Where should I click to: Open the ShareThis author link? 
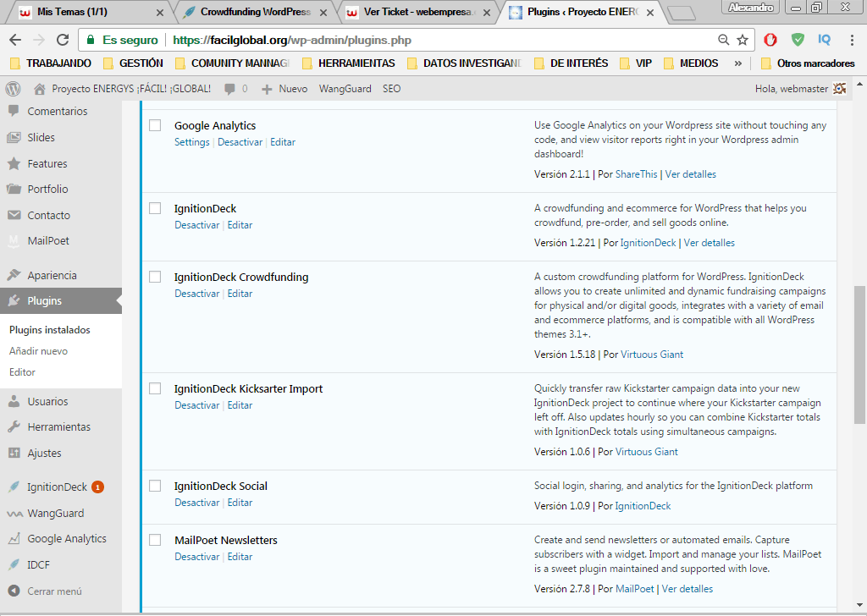click(x=637, y=174)
